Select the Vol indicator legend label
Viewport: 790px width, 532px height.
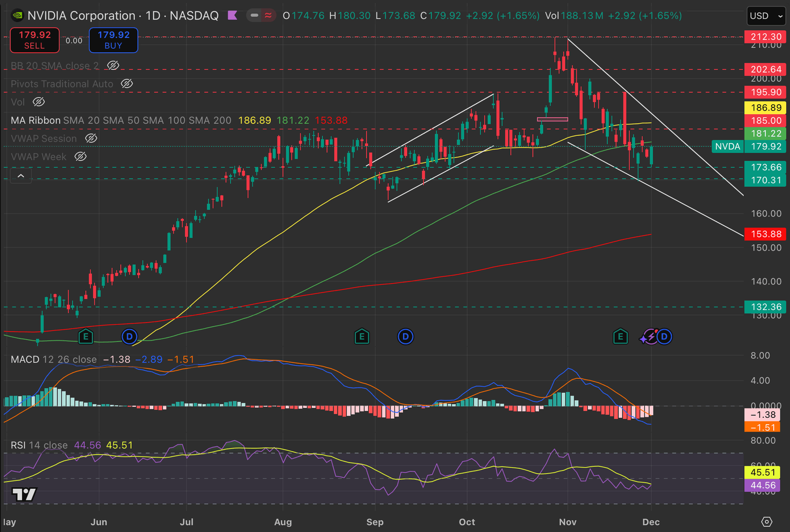18,102
